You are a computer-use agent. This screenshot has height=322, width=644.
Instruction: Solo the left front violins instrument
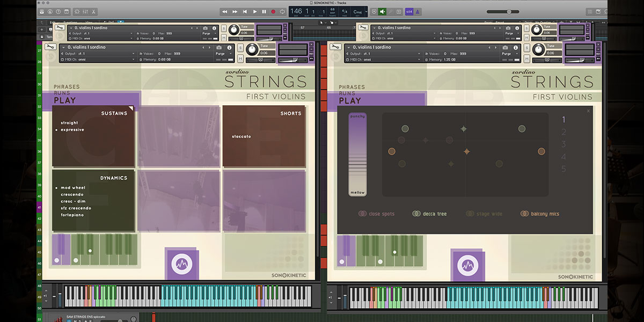pos(240,48)
